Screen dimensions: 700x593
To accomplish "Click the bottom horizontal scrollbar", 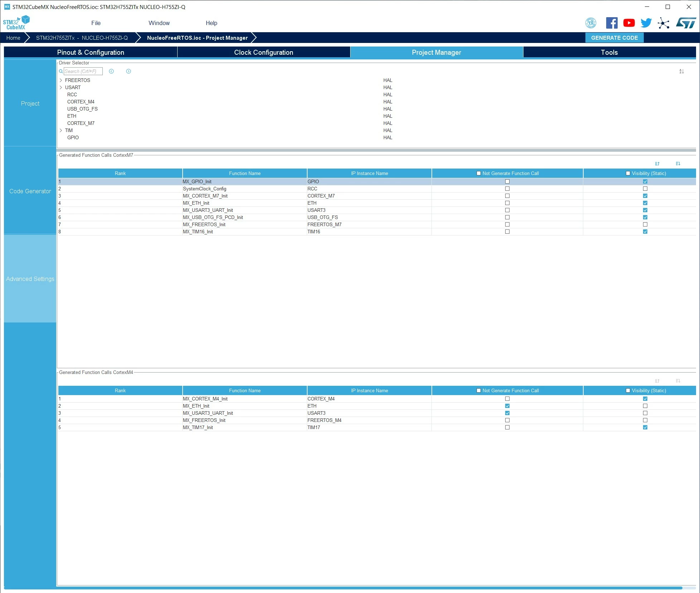I will pyautogui.click(x=343, y=588).
